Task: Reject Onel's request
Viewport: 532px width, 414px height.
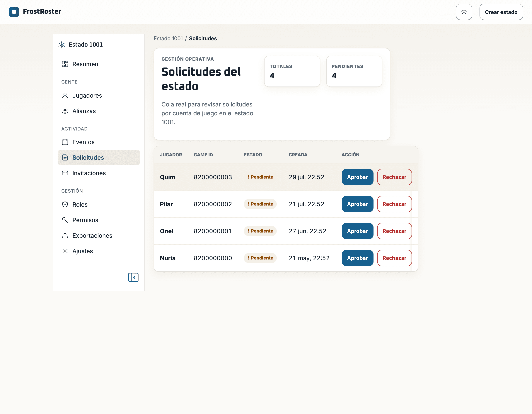Action: coord(394,231)
